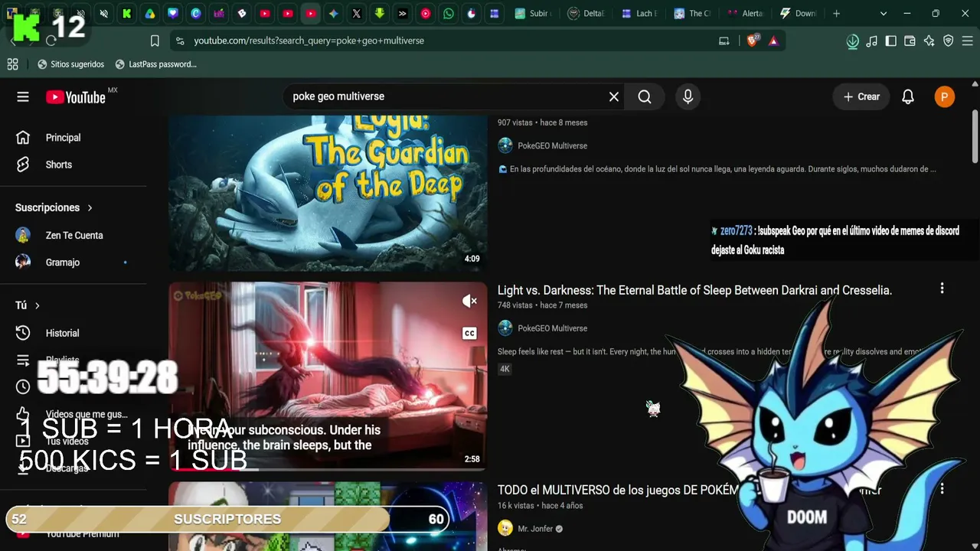Open the apps grid in bookmarks bar

[12, 64]
